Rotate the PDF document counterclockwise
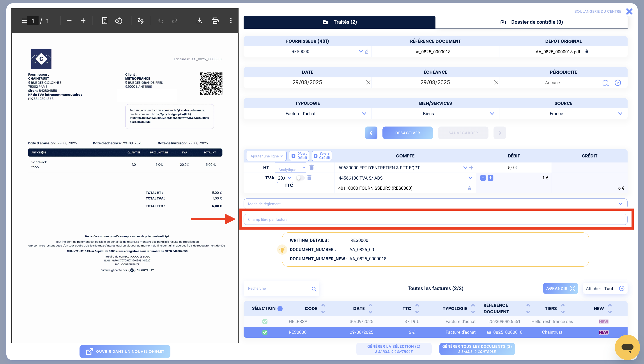Screen dimensions: 644x364 119,21
